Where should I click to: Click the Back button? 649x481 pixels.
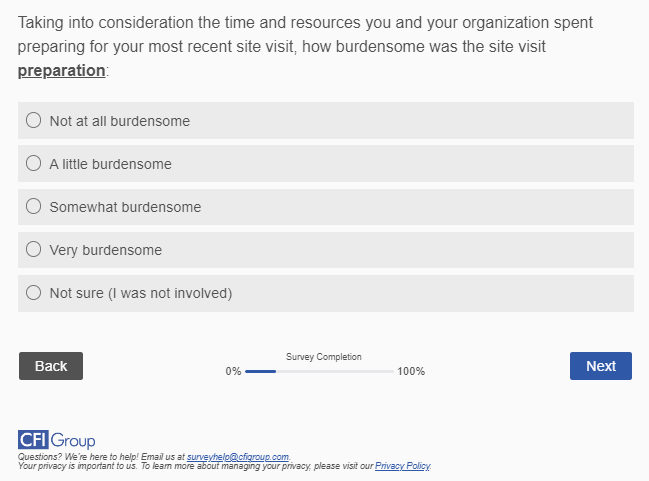point(51,366)
